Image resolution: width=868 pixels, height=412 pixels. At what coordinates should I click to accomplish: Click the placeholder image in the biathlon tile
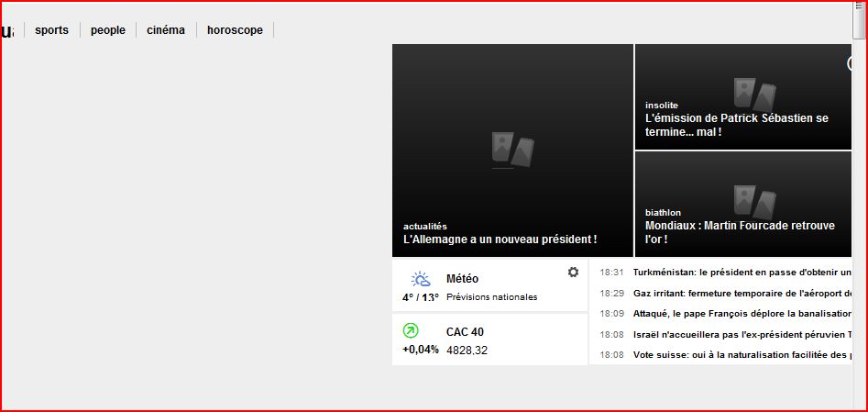pos(754,201)
